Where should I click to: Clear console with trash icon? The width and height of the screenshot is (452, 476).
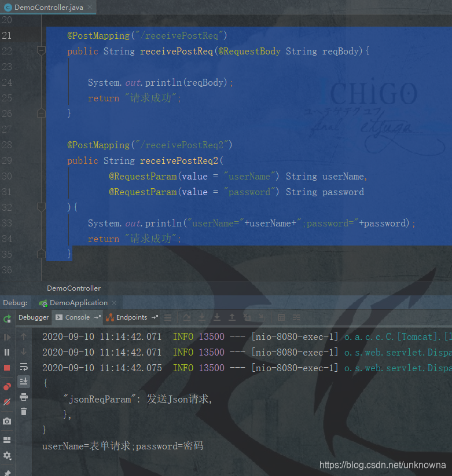[24, 412]
